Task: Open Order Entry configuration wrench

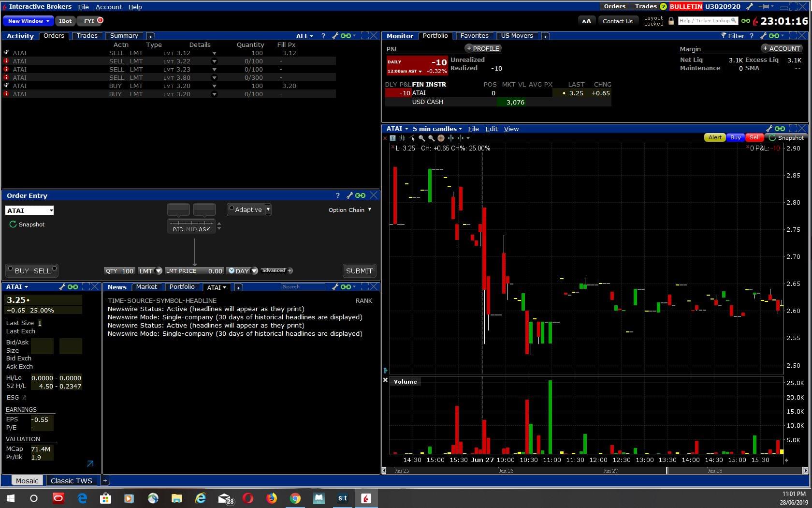Action: [x=349, y=195]
